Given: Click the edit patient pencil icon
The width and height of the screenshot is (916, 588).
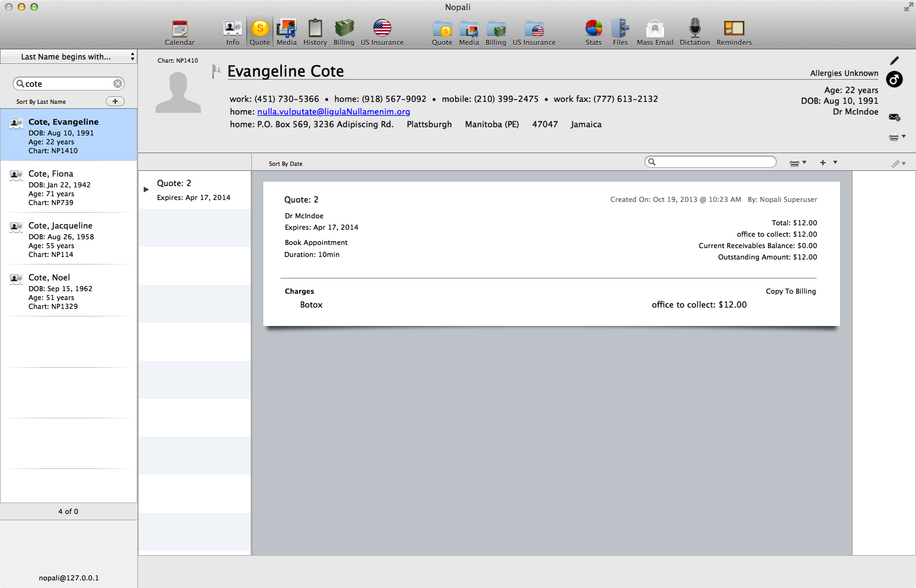Looking at the screenshot, I should [894, 61].
